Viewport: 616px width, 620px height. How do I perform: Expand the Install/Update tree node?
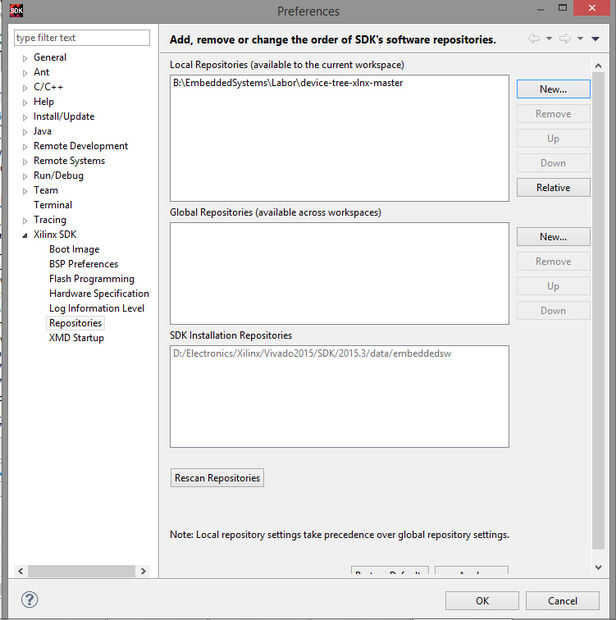coord(25,117)
